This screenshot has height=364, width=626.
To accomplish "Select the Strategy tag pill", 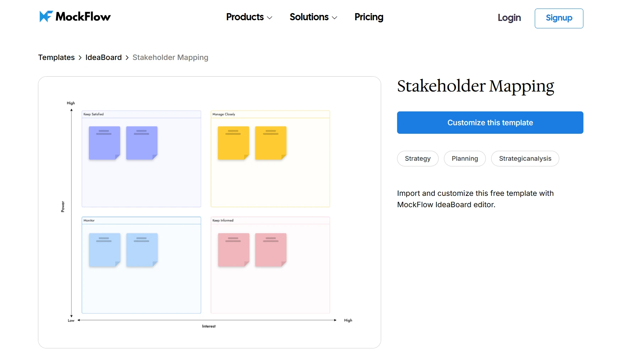I will pos(417,159).
